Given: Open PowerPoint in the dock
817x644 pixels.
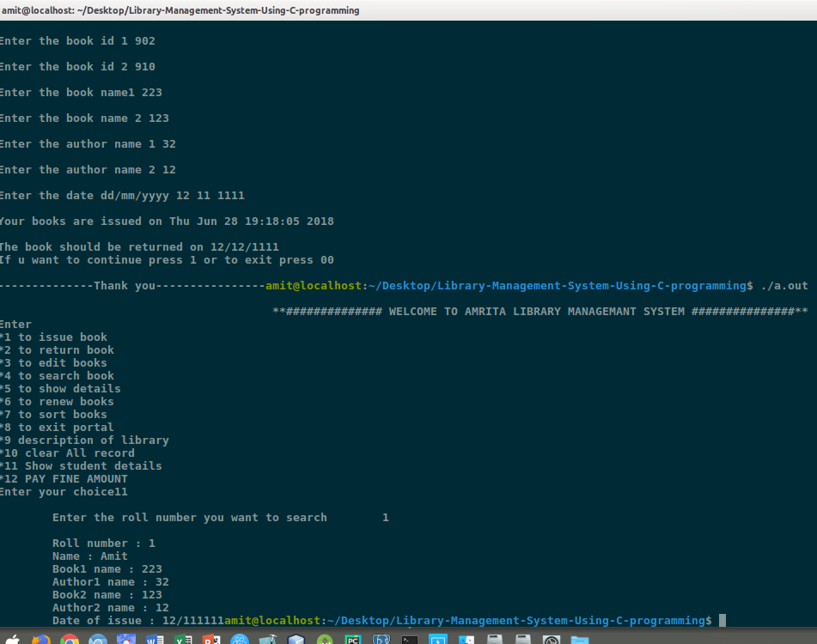Looking at the screenshot, I should pos(211,640).
